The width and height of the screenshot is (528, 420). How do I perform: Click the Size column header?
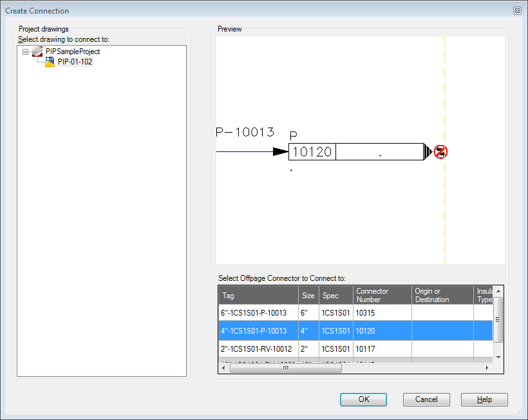coord(308,296)
